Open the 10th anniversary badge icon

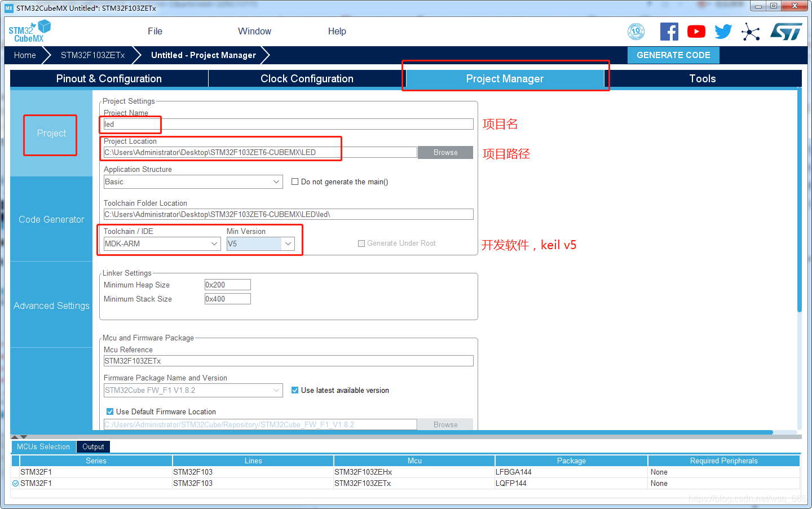636,32
